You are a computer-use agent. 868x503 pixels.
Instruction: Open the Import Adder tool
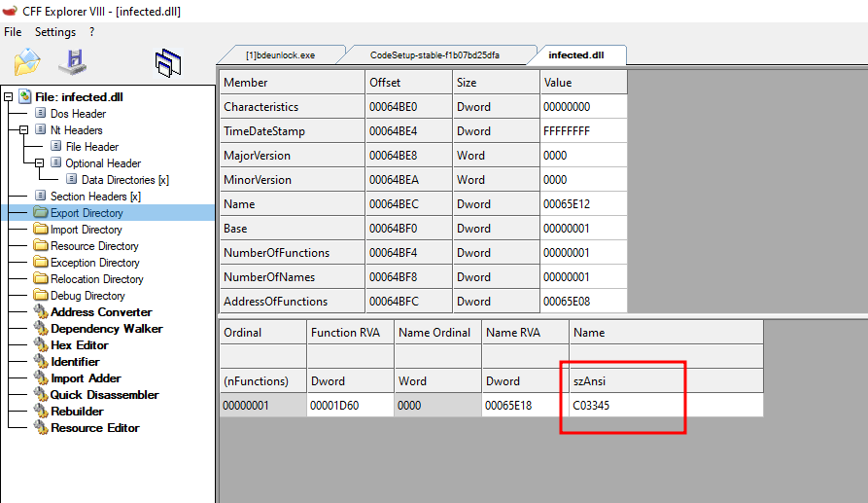click(x=86, y=378)
